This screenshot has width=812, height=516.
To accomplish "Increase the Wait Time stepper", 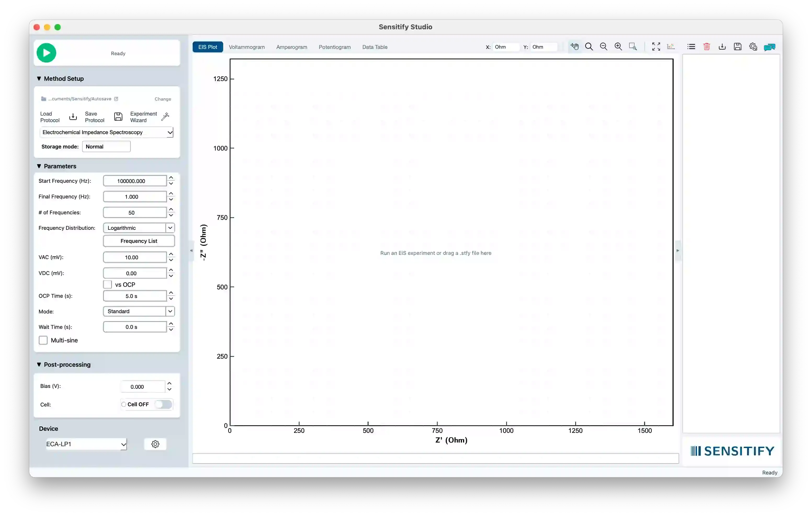I will (x=171, y=324).
